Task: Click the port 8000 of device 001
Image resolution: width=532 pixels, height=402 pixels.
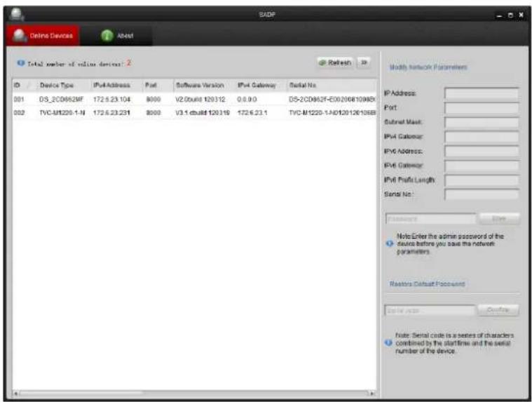Action: [x=153, y=99]
